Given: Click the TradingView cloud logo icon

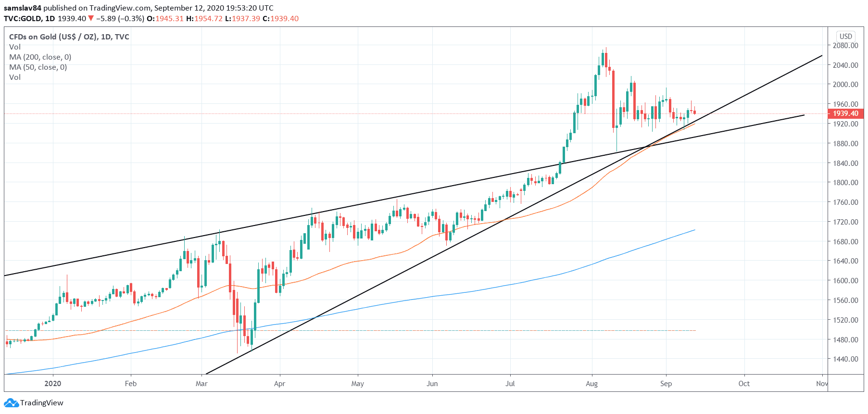Looking at the screenshot, I should [11, 402].
